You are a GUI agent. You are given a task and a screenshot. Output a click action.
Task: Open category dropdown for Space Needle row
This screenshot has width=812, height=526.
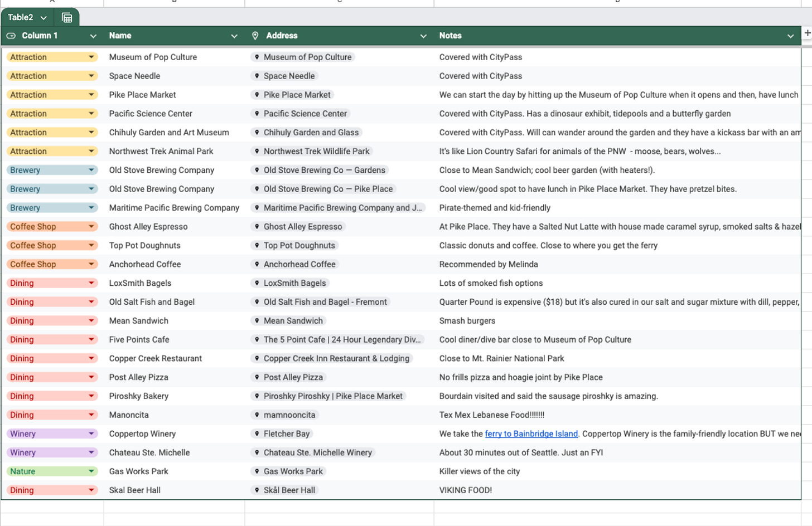(91, 76)
